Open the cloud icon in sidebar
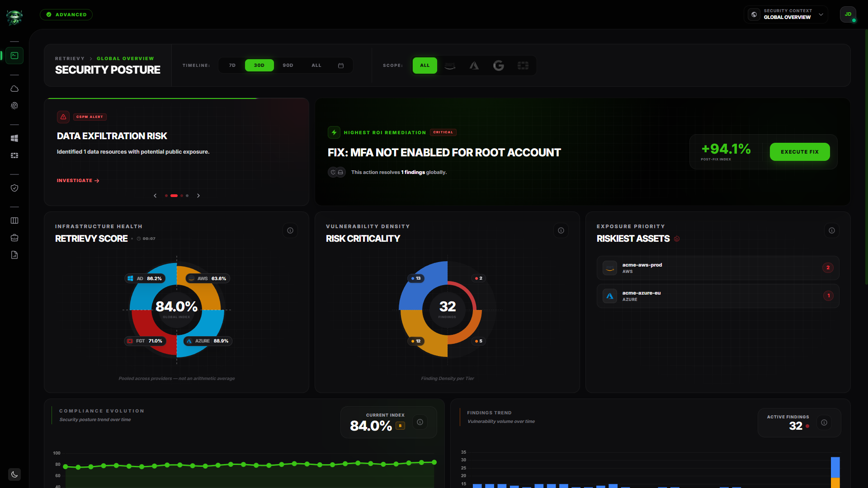This screenshot has width=868, height=488. (14, 89)
